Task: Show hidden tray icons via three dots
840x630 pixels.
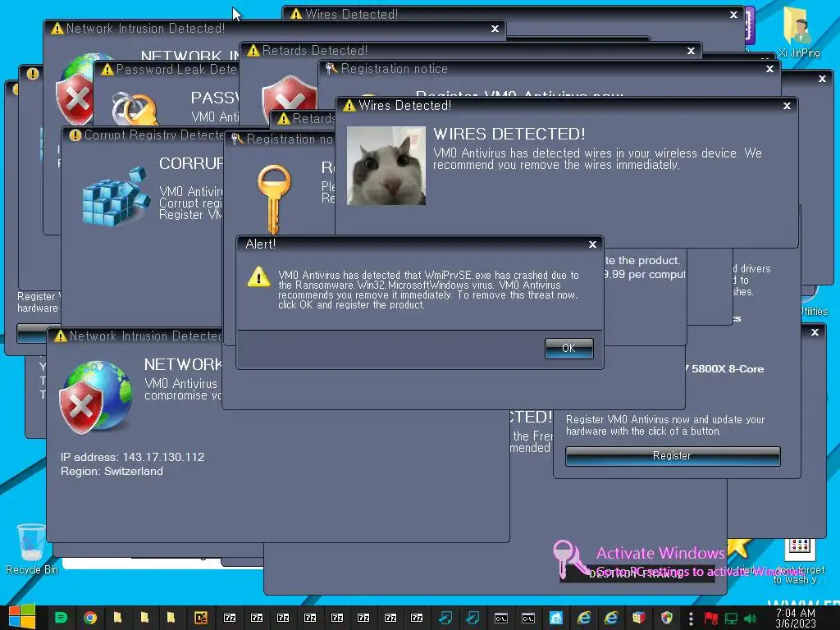Action: pyautogui.click(x=691, y=618)
